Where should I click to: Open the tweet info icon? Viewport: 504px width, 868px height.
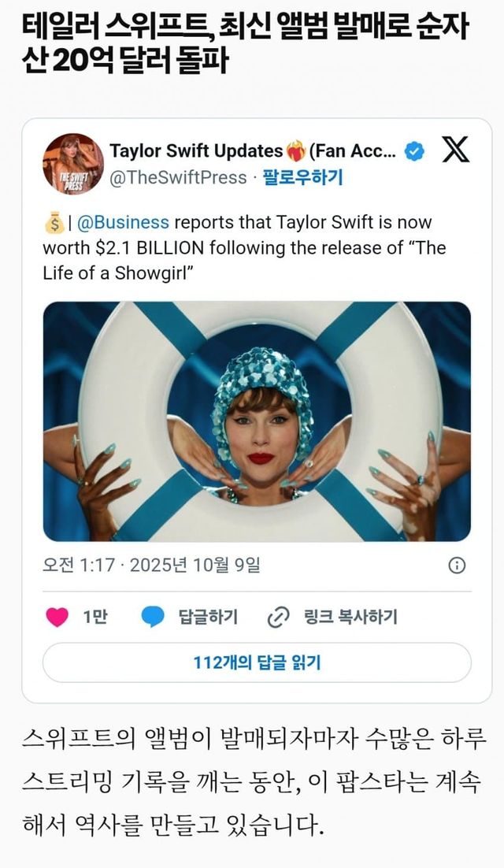click(x=457, y=565)
